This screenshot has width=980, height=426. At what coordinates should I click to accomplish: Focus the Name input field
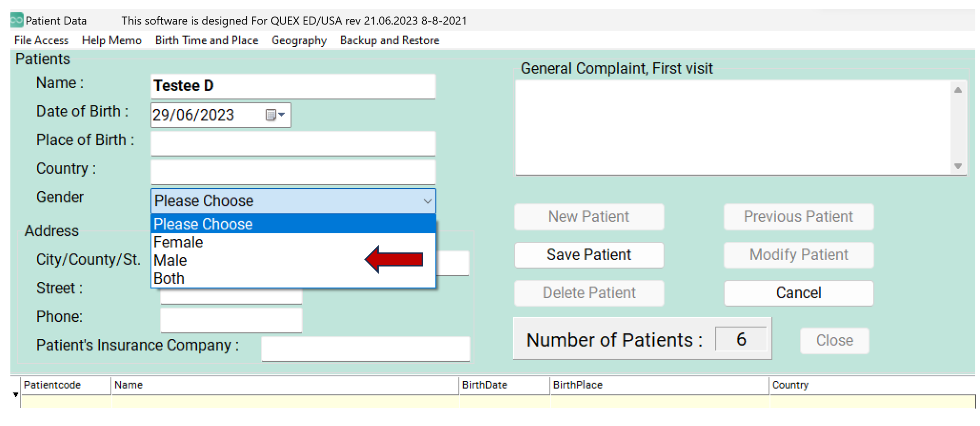[293, 86]
